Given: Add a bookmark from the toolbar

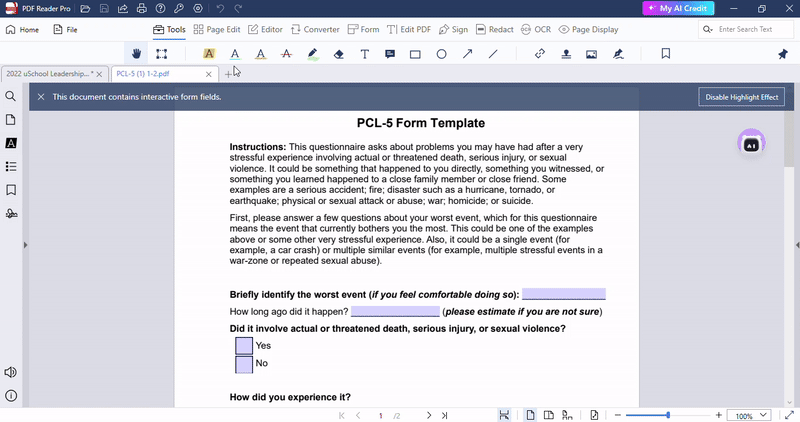Looking at the screenshot, I should (666, 54).
